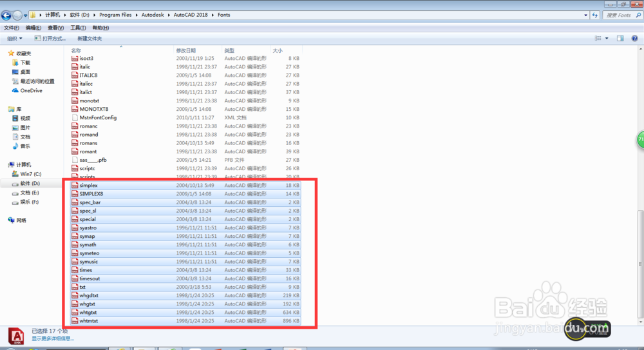Click the simplex file icon
The height and width of the screenshot is (350, 644).
pos(75,186)
